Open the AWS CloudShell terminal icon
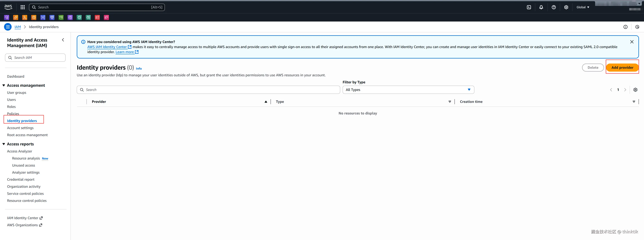The width and height of the screenshot is (644, 240). pos(529,7)
